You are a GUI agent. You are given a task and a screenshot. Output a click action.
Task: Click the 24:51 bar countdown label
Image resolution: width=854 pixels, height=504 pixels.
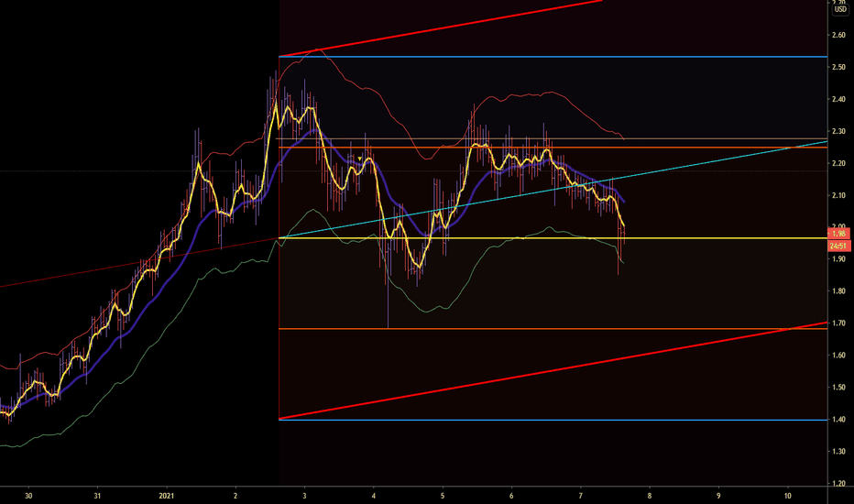[838, 247]
